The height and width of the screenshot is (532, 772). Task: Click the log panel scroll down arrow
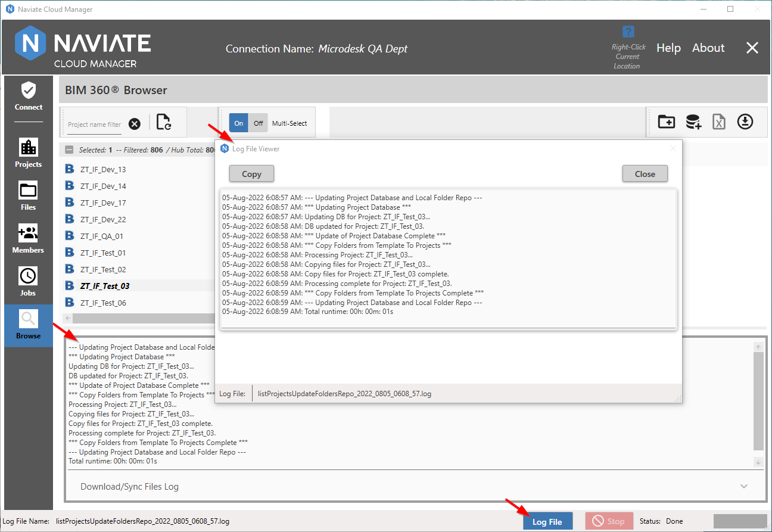[x=758, y=462]
